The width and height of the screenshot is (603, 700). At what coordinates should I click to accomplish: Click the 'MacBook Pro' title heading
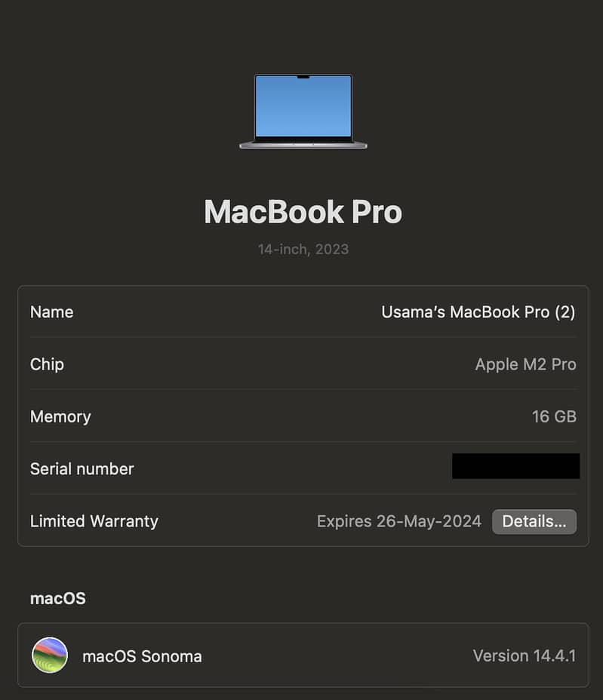pyautogui.click(x=303, y=212)
